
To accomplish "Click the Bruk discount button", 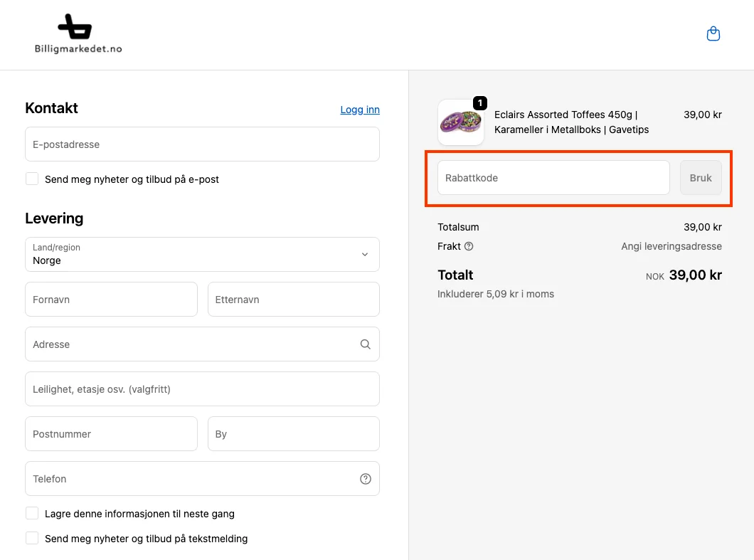I will 701,178.
